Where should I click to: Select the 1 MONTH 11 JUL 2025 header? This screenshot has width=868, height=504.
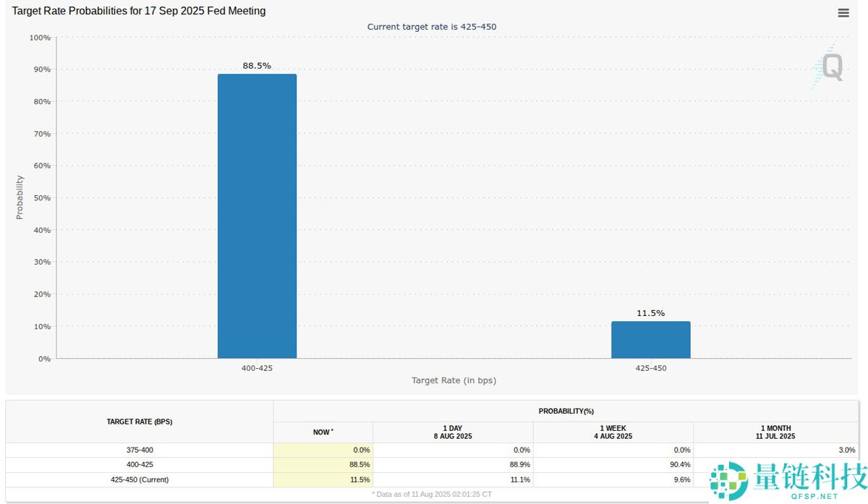coord(775,432)
